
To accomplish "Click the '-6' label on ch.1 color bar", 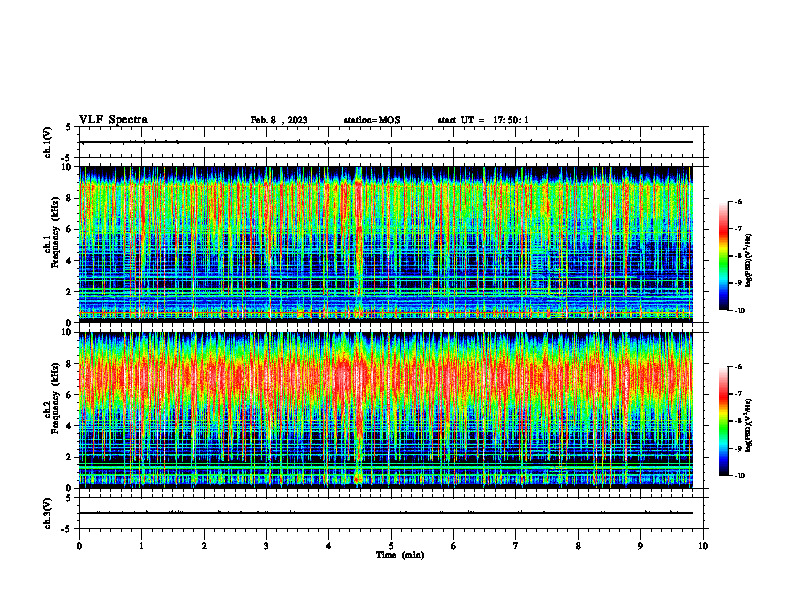I will [738, 202].
